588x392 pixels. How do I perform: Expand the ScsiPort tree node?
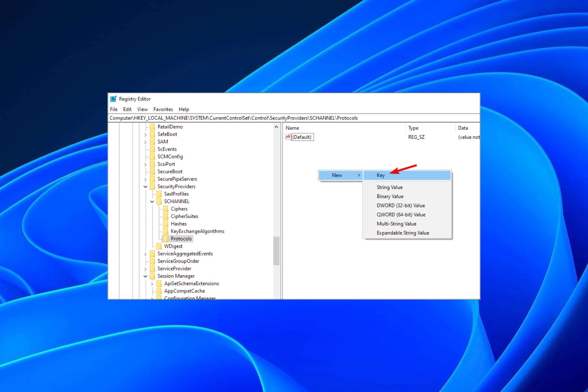145,164
